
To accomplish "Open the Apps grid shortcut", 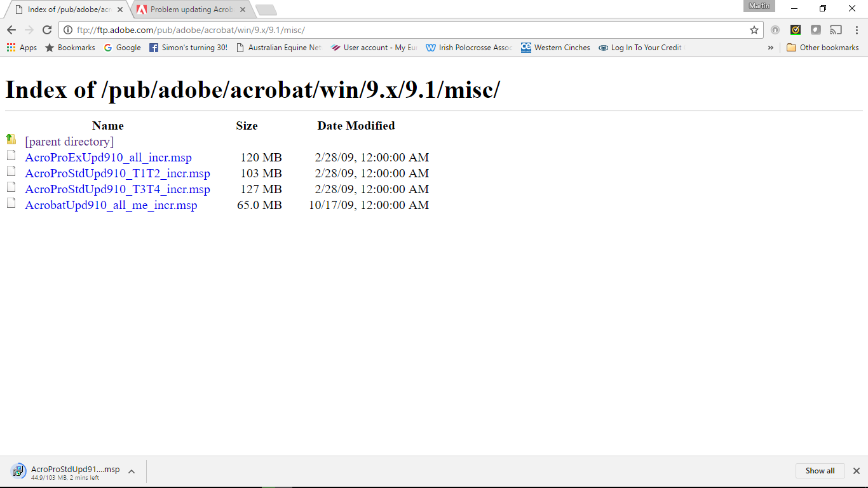I will click(22, 48).
